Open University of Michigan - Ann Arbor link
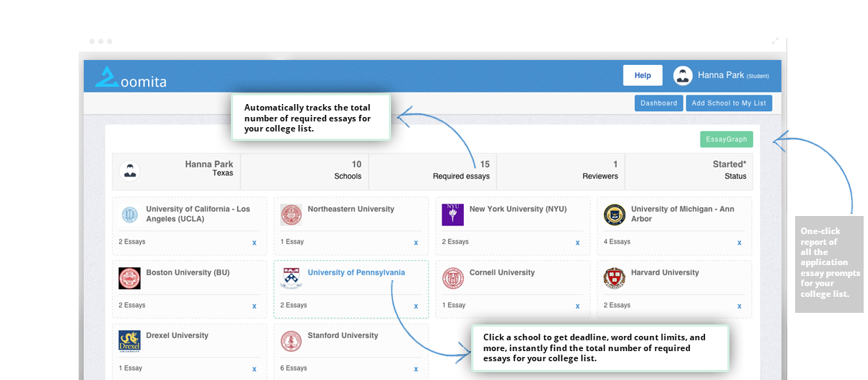 pos(683,214)
